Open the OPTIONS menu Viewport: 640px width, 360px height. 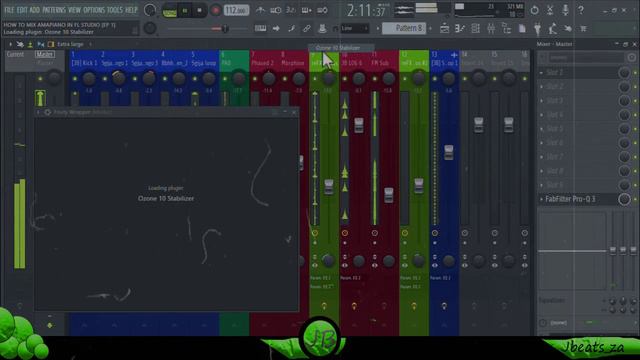tap(94, 10)
